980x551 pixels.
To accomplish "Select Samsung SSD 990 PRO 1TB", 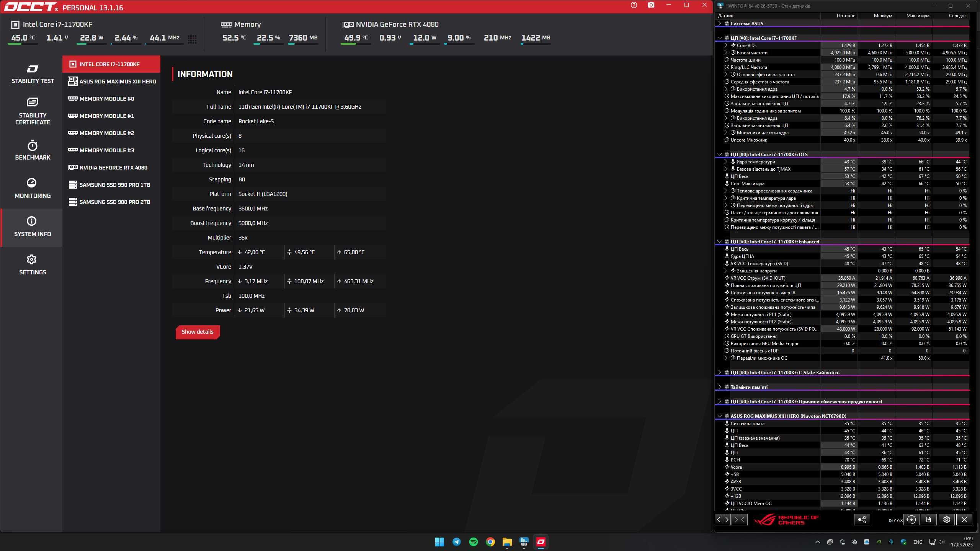I will point(111,185).
